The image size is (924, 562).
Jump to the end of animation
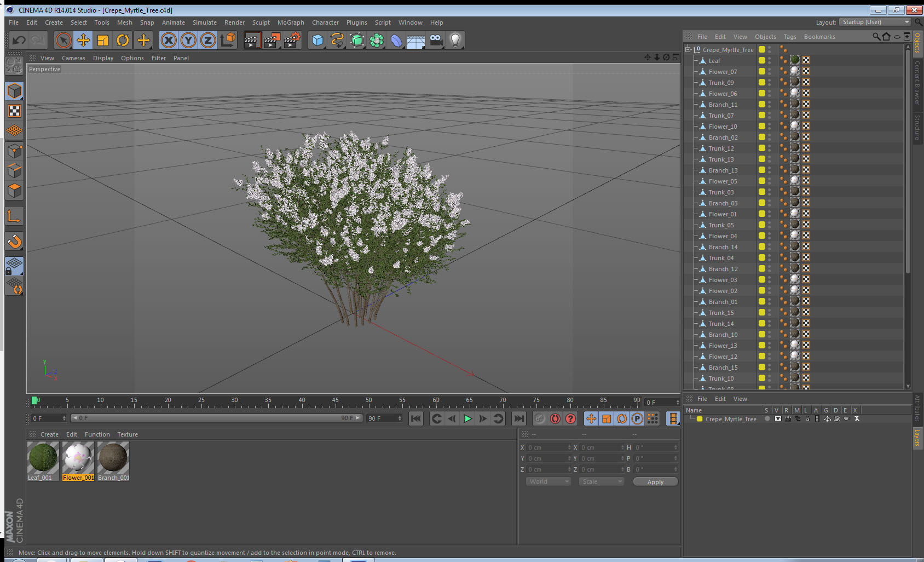point(518,418)
